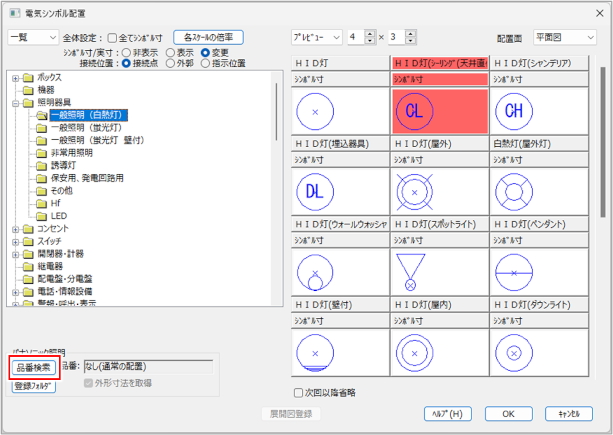Expand the コンセント folder in tree
Viewport: 613px width, 435px height.
pos(15,229)
